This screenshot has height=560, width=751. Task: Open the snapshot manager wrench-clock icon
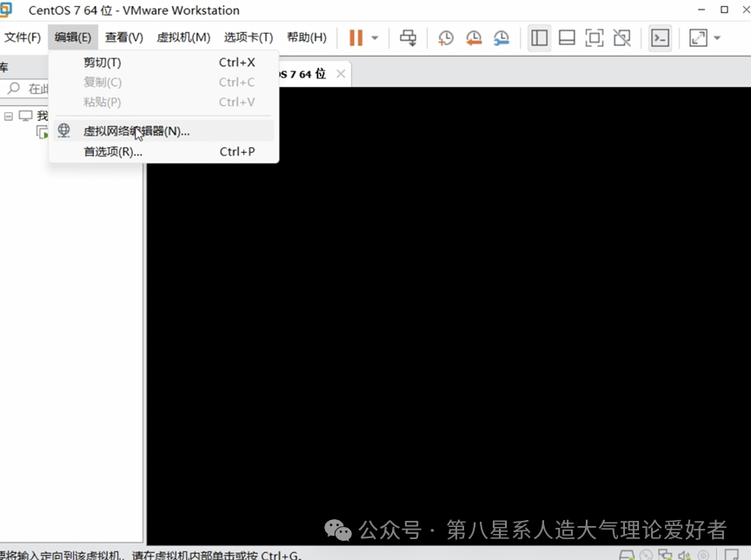[x=502, y=37]
